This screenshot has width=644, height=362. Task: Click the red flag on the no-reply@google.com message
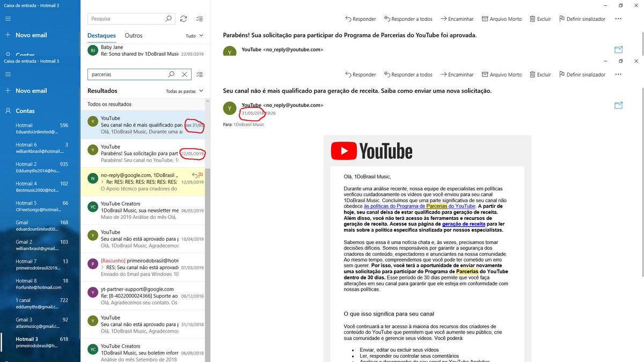[x=201, y=175]
